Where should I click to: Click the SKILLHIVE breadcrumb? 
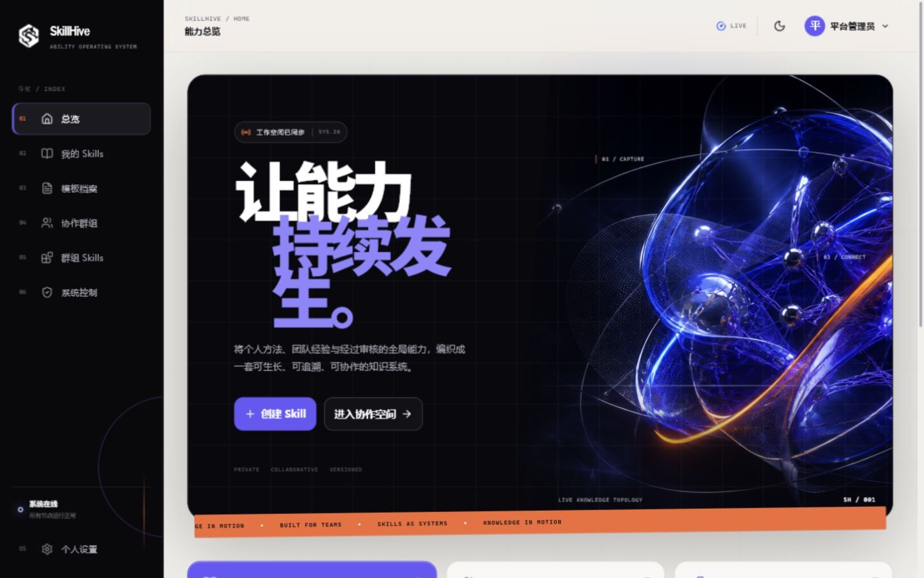[x=203, y=19]
